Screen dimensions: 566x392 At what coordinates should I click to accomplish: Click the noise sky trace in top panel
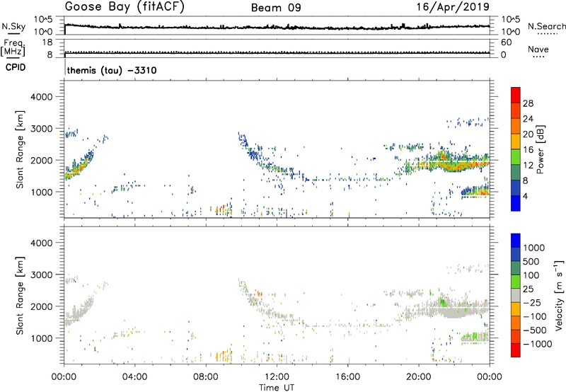point(277,27)
